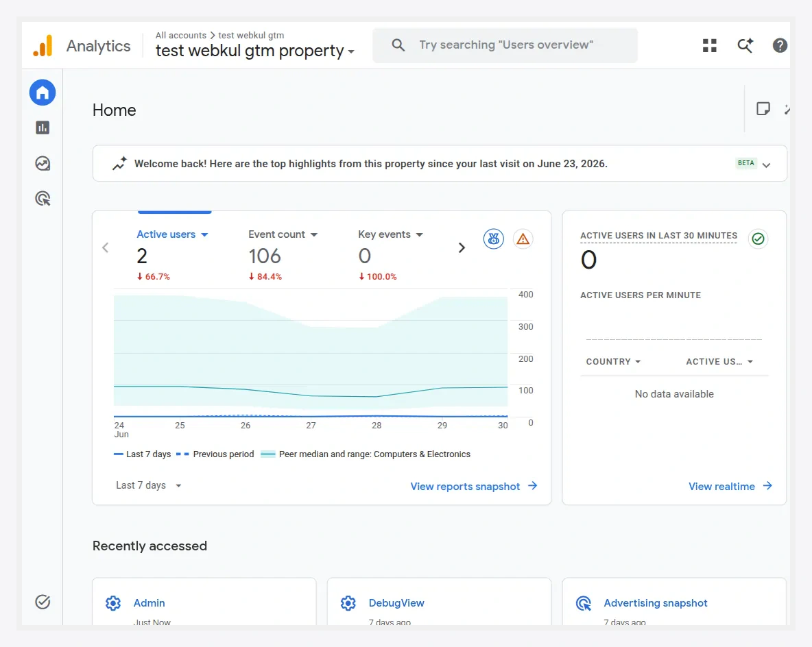
Task: Open the Advertising cursor icon in sidebar
Action: 43,199
